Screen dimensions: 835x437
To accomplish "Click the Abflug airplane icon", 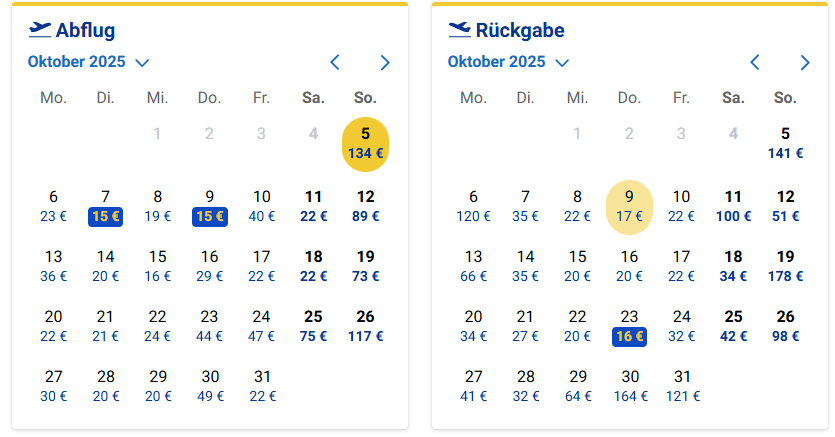I will coord(40,30).
